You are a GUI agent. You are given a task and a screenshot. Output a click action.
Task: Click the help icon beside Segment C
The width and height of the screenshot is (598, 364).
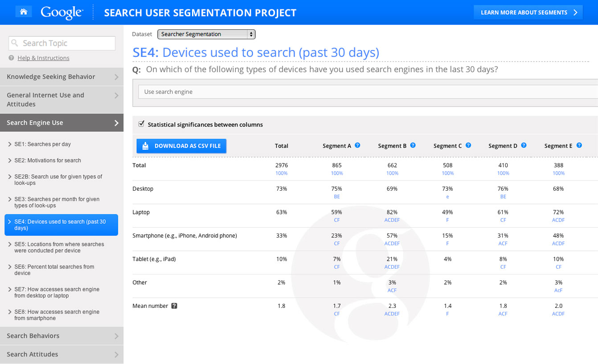[x=468, y=145]
